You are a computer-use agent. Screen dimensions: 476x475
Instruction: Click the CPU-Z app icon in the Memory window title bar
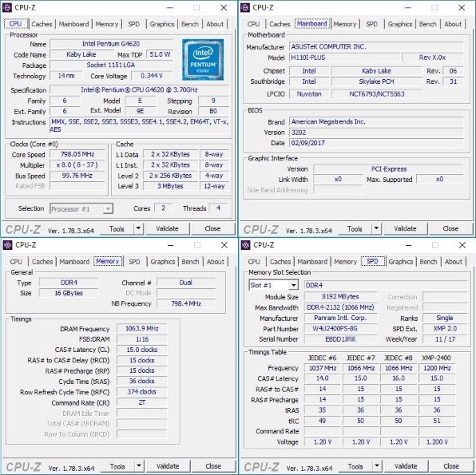[x=8, y=244]
